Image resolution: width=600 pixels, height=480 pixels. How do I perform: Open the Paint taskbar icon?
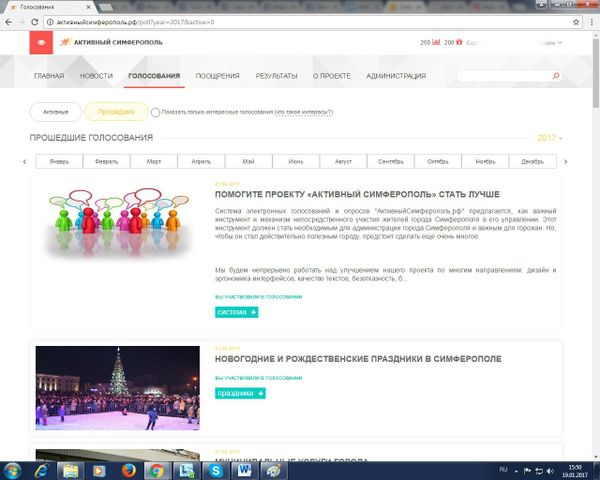point(274,470)
